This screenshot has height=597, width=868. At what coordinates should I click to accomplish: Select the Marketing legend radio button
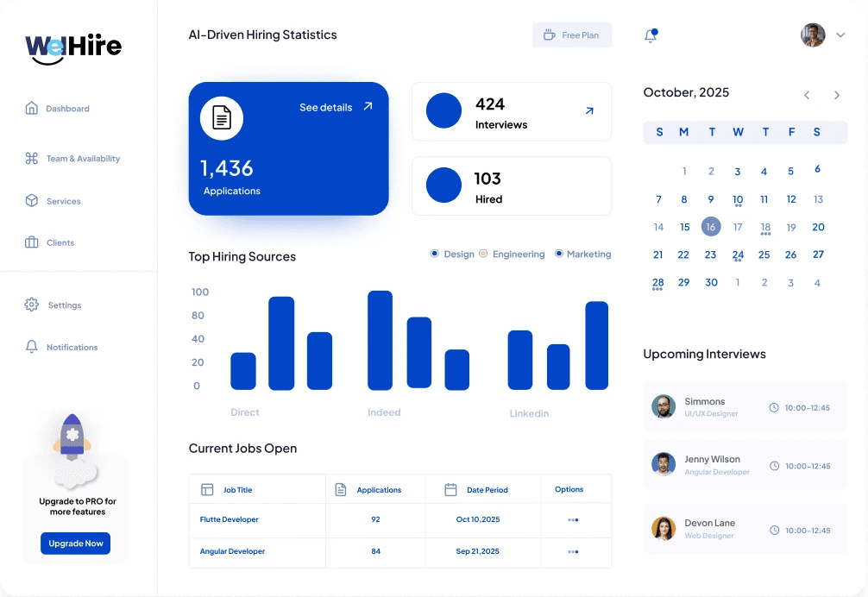pyautogui.click(x=558, y=254)
